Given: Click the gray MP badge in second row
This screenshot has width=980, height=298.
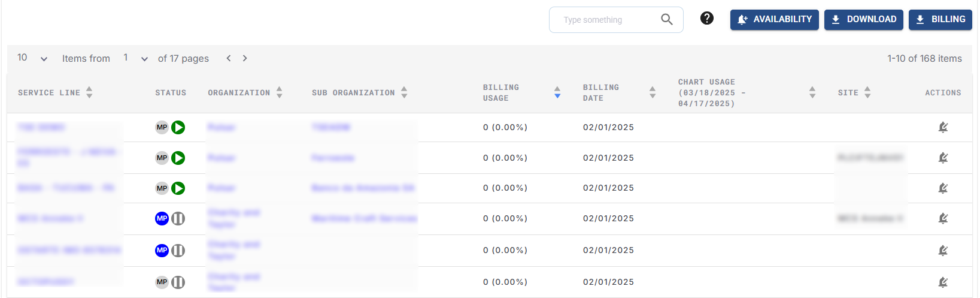Looking at the screenshot, I should pos(162,158).
